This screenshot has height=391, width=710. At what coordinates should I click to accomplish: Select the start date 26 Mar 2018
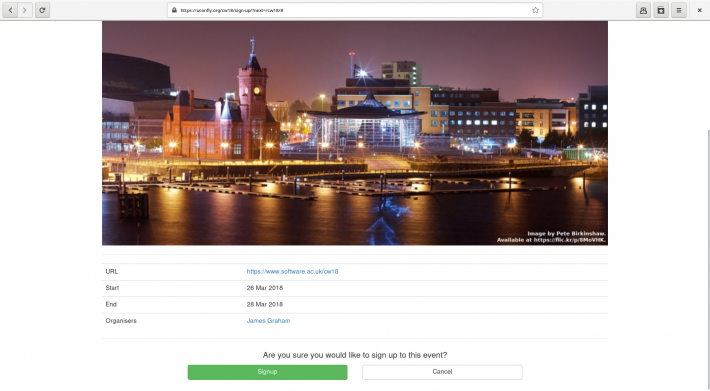pos(264,288)
